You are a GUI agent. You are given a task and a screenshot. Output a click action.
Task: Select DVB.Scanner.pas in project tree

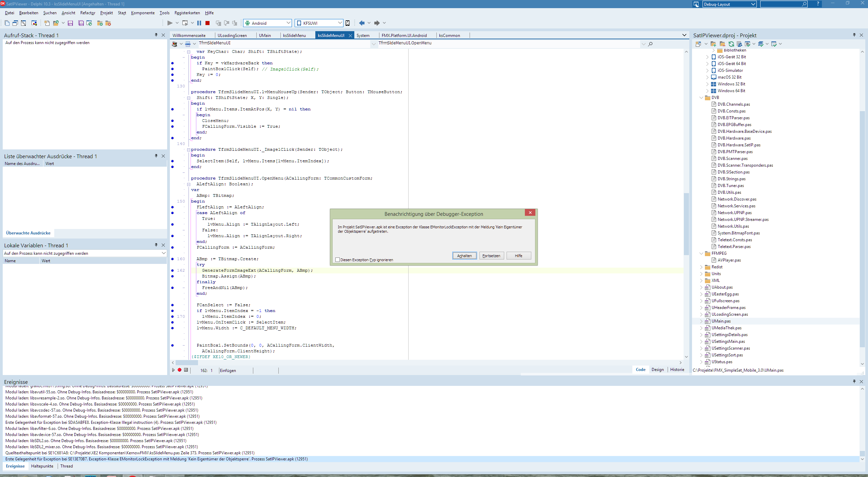click(x=732, y=159)
